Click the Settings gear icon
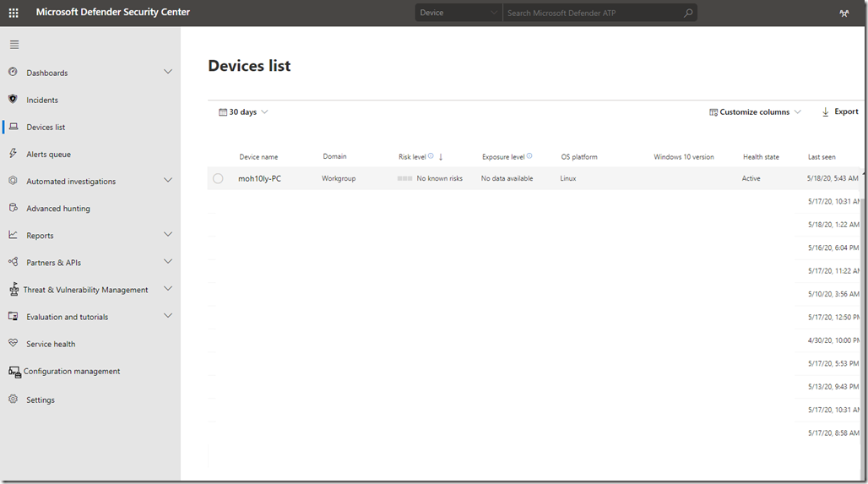868x484 pixels. point(14,400)
